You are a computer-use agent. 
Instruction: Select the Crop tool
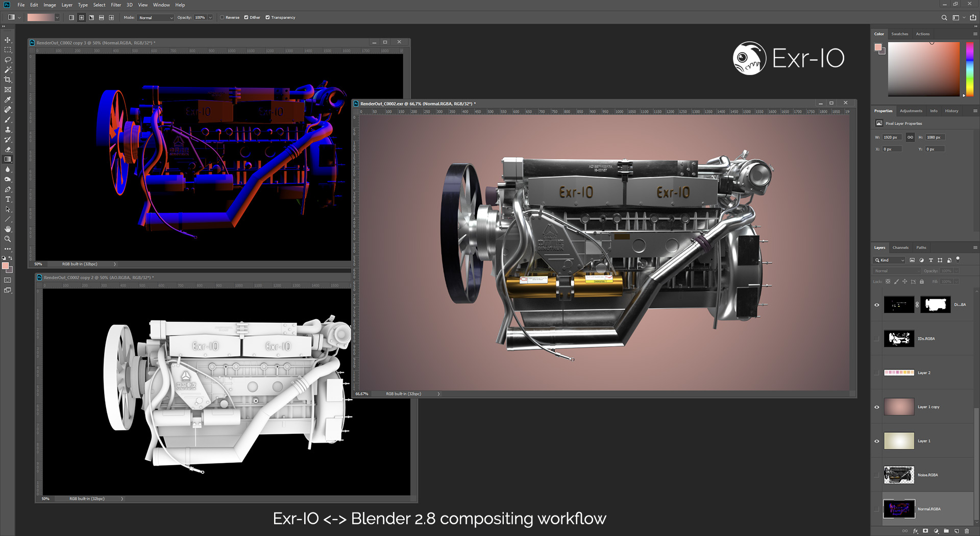(x=8, y=80)
